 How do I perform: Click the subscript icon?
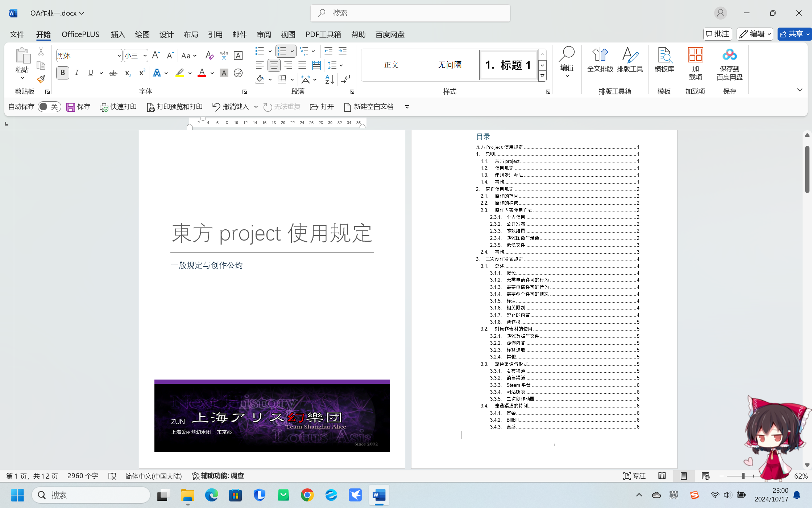click(127, 73)
